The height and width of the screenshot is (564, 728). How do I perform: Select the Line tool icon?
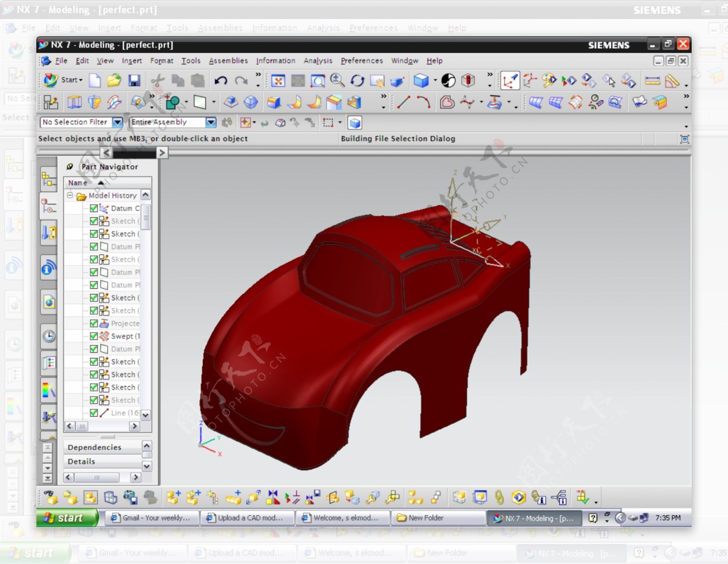[403, 102]
